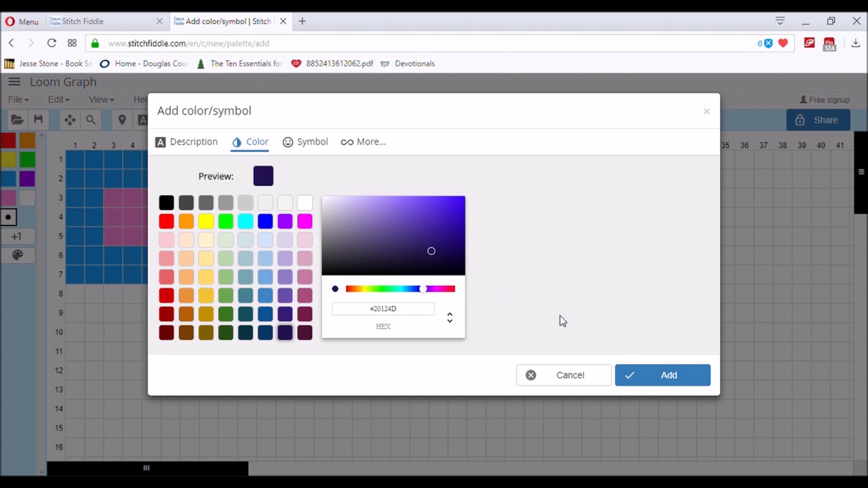Open Speed Dial grid icon
The image size is (868, 488).
click(x=72, y=43)
